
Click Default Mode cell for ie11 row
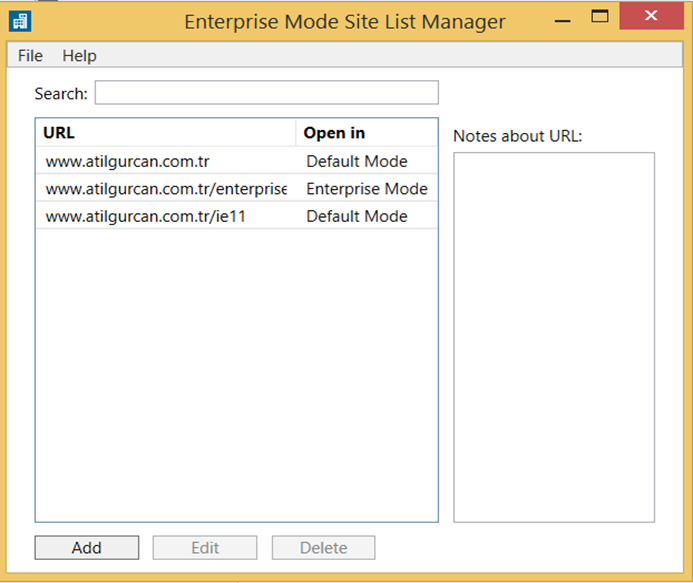(x=357, y=216)
